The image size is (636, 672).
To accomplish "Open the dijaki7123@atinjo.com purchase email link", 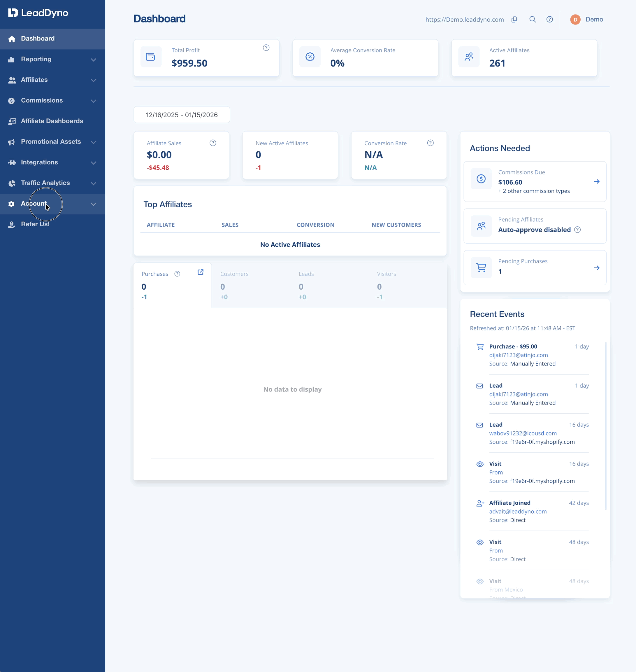I will (518, 355).
